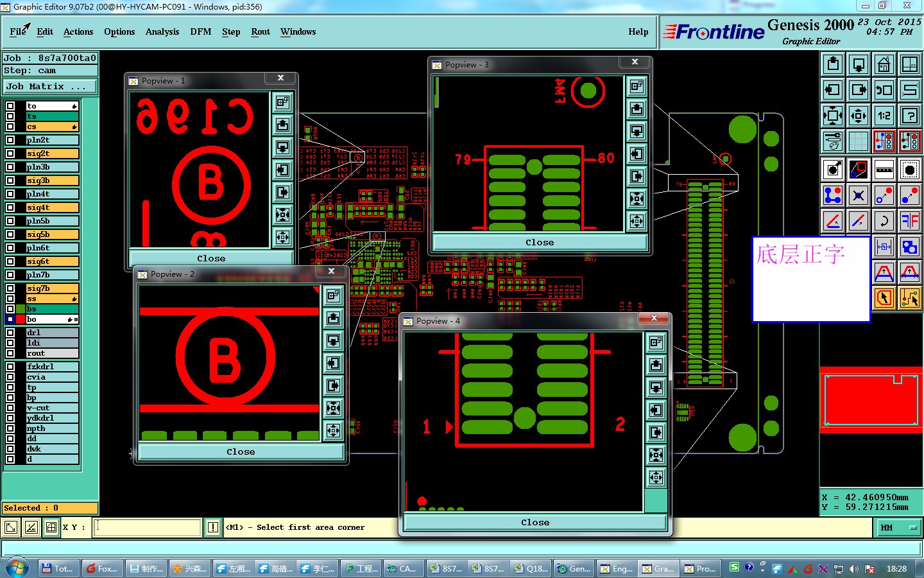Open the Analysis menu
Screen dimensions: 924x578
[162, 31]
